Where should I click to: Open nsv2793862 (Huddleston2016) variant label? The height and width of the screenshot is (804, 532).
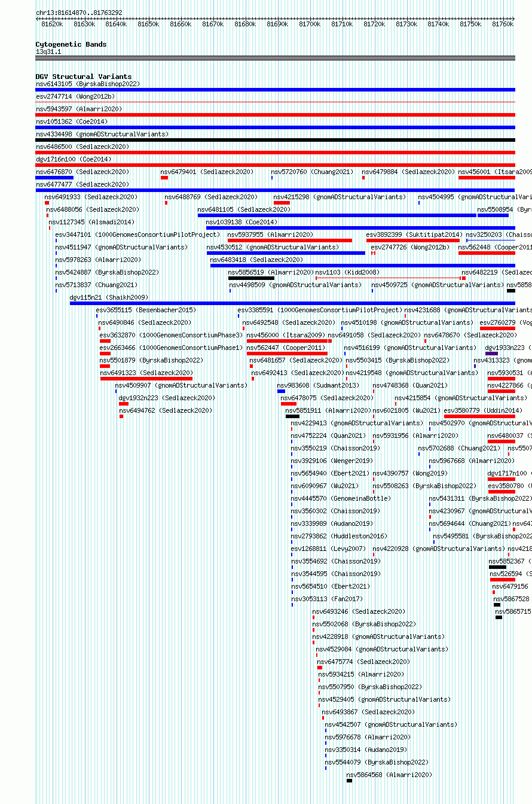coord(339,536)
